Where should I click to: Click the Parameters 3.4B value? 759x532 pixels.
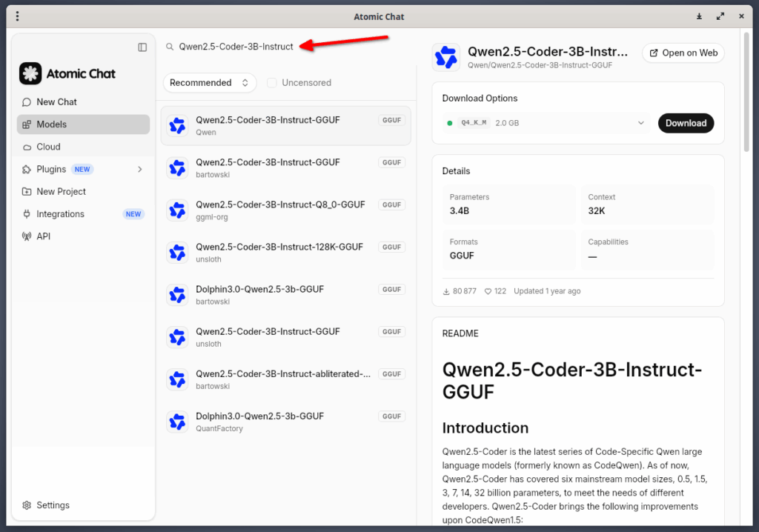point(460,211)
